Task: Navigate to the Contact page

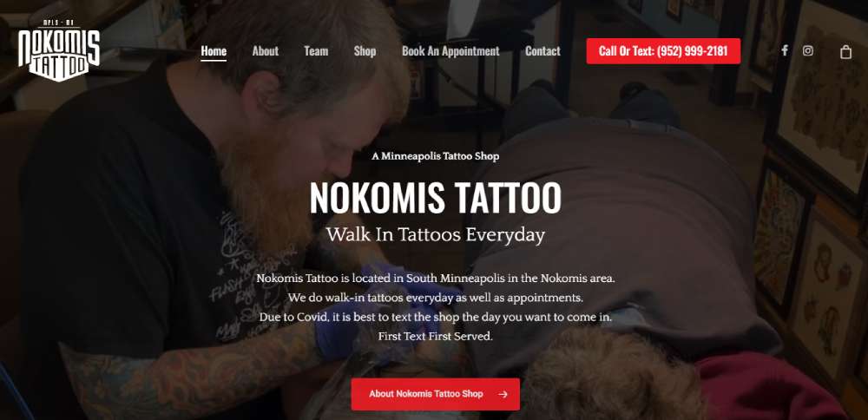Action: click(x=542, y=51)
